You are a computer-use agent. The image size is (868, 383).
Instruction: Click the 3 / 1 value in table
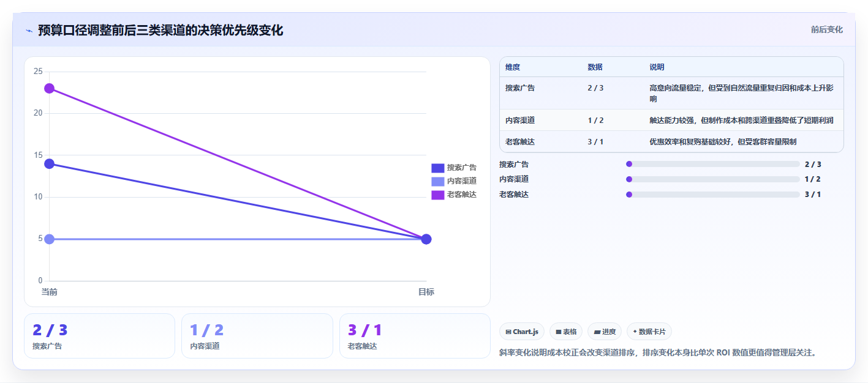595,142
